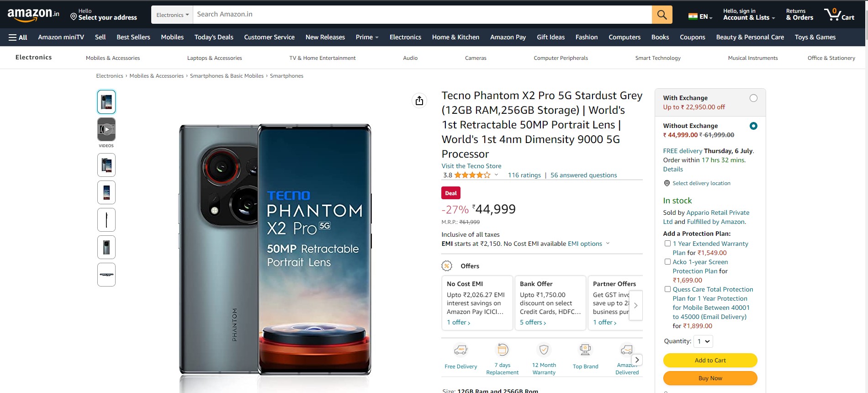The width and height of the screenshot is (868, 393).
Task: Open the Quantity dropdown
Action: [x=703, y=341]
